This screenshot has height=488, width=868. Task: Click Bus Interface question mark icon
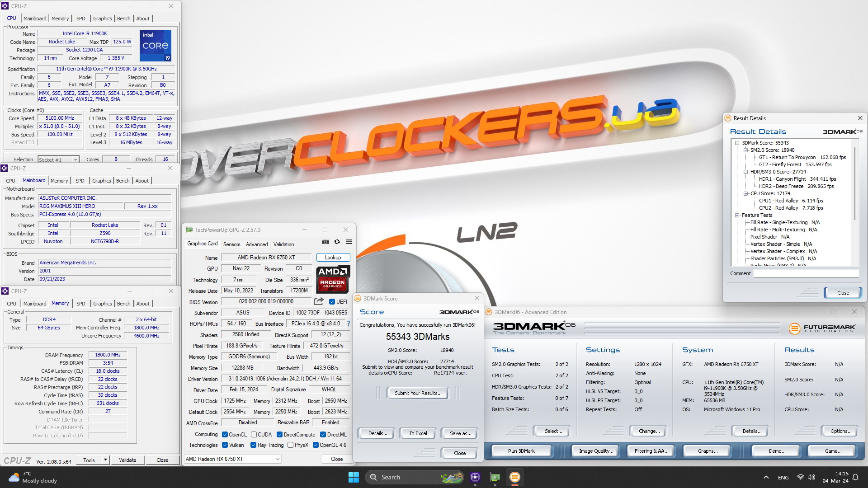[x=348, y=324]
